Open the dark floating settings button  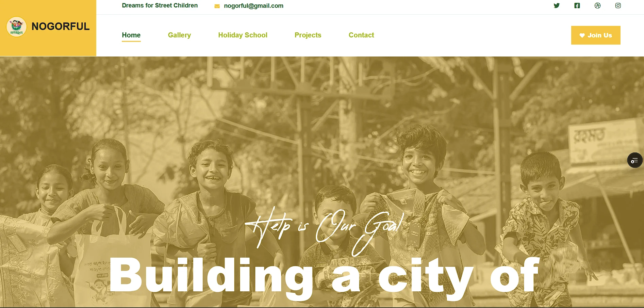634,160
